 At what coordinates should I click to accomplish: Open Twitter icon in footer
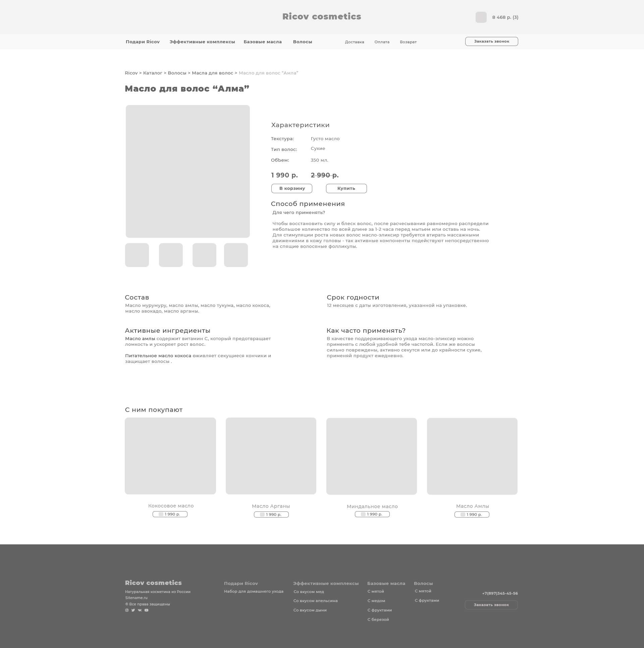(x=133, y=610)
